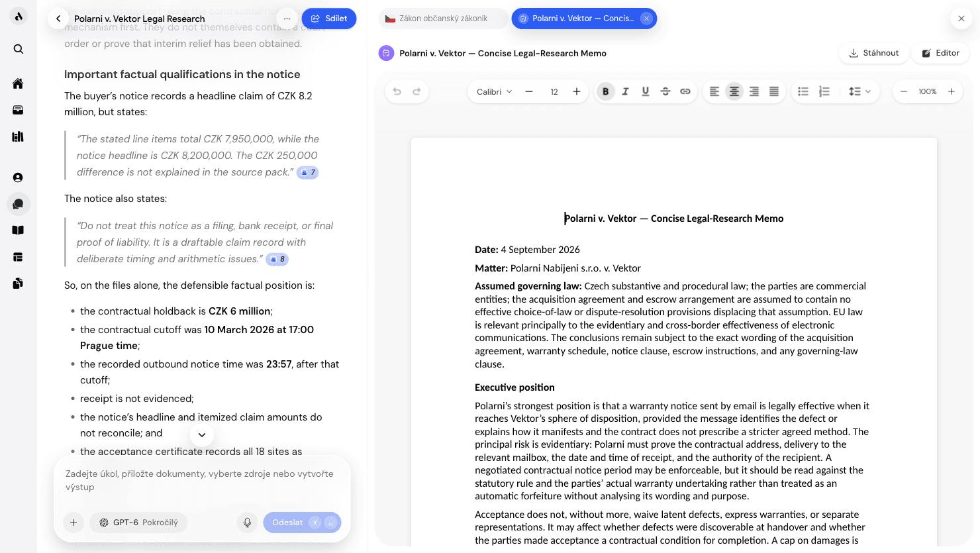Open the user profile icon in the sidebar
980x553 pixels.
click(19, 177)
